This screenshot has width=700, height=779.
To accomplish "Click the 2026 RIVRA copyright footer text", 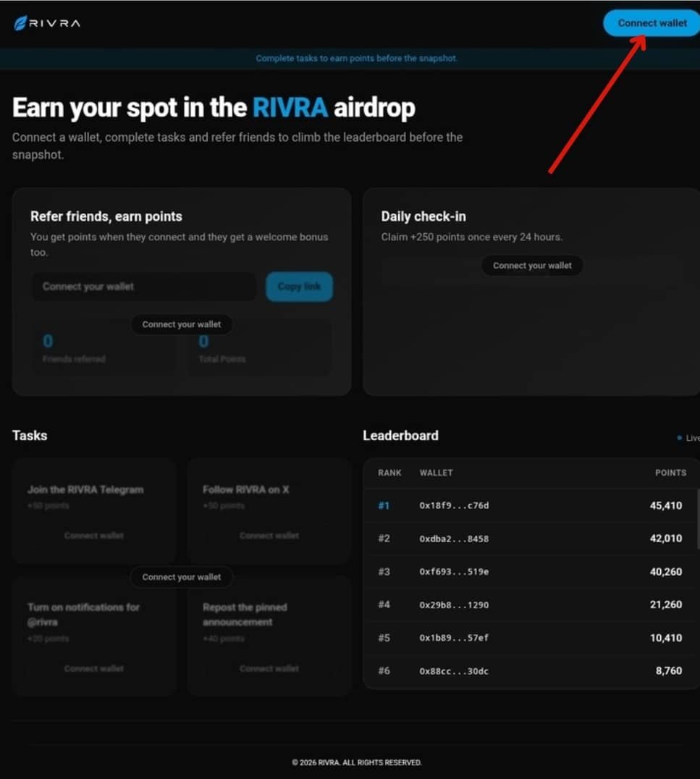I will click(356, 762).
